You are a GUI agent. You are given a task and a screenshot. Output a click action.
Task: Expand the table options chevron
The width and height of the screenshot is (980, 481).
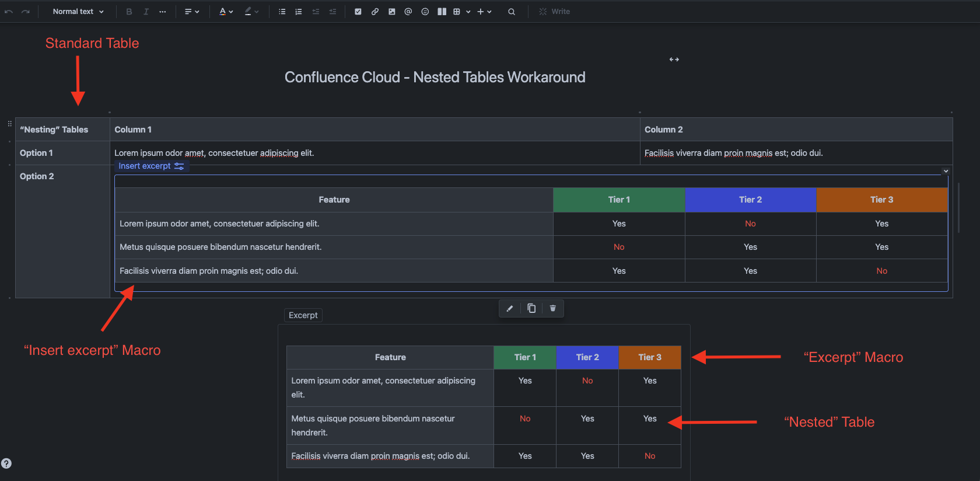tap(468, 12)
